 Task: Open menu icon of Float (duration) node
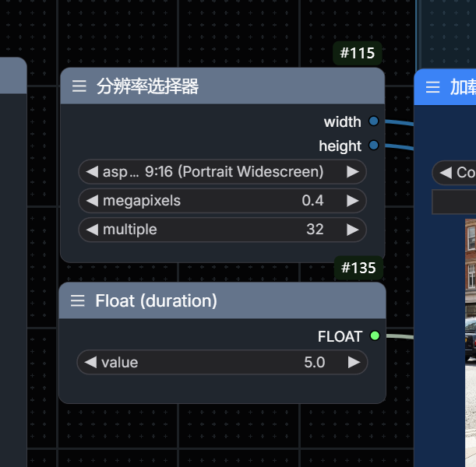pyautogui.click(x=78, y=300)
